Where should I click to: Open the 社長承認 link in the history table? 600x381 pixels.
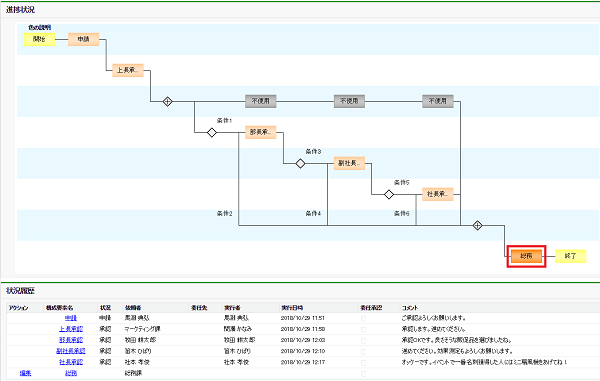[71, 362]
